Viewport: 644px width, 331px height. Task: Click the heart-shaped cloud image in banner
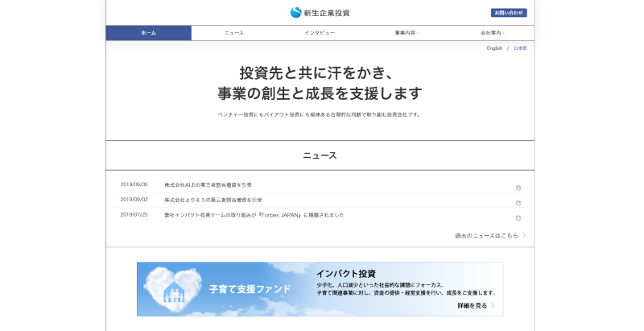tap(173, 289)
